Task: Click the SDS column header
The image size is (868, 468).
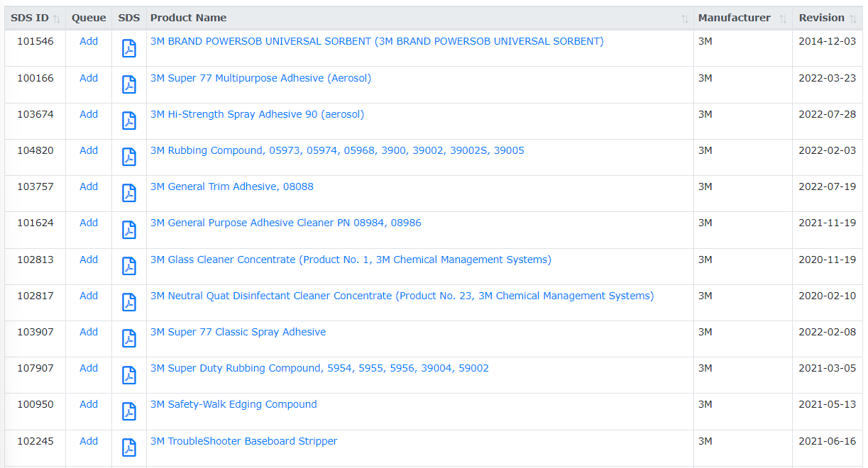Action: coord(129,18)
